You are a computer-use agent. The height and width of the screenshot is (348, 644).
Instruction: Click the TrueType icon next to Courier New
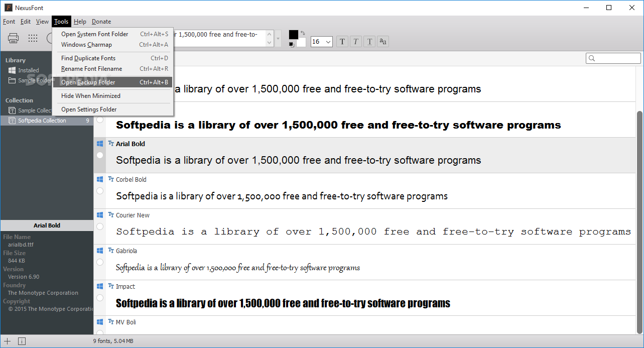pos(111,215)
